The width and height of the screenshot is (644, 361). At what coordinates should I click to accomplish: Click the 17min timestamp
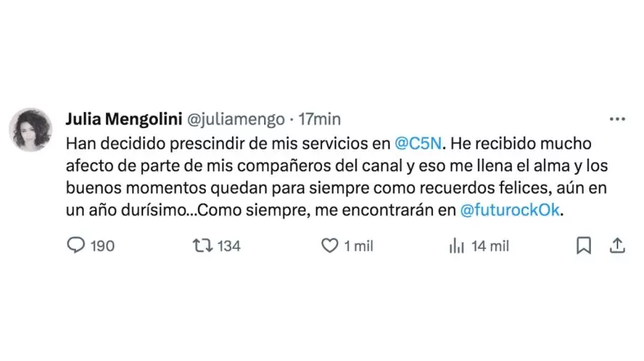[319, 119]
